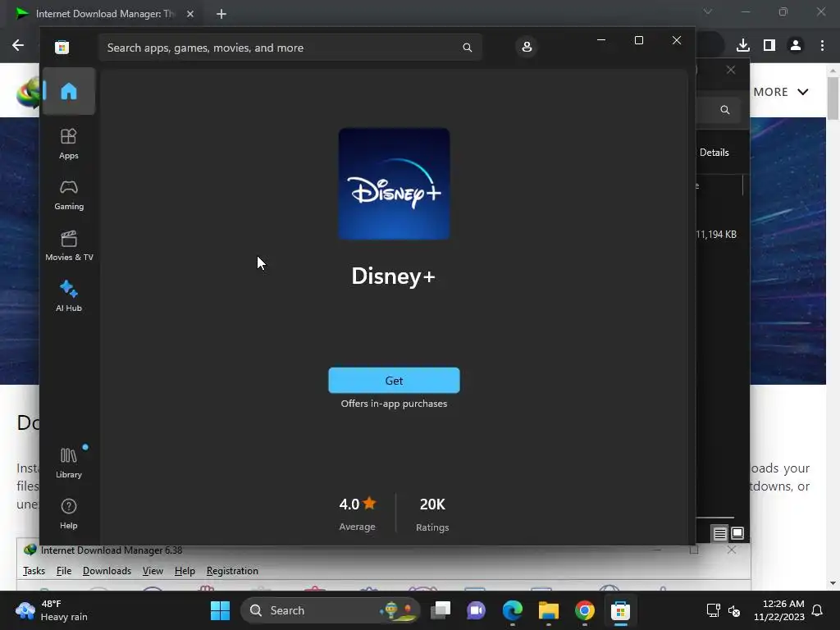Click the muted volume tray icon

pyautogui.click(x=734, y=610)
